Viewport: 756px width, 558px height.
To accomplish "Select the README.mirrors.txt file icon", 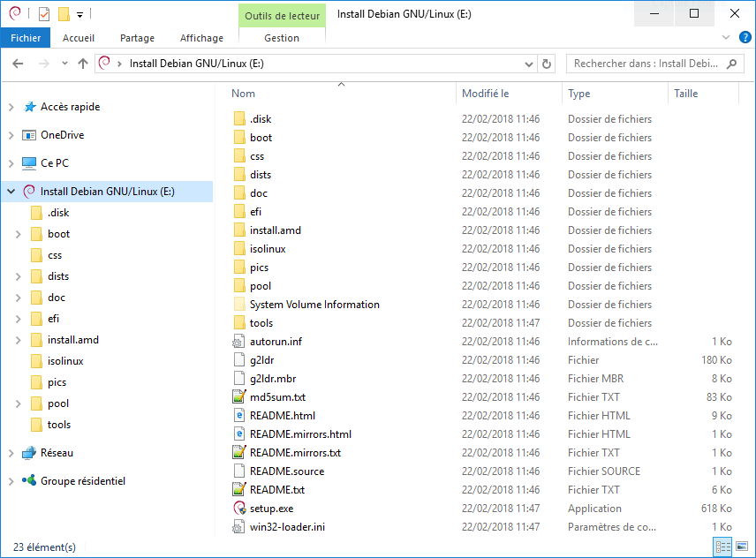I will 239,453.
